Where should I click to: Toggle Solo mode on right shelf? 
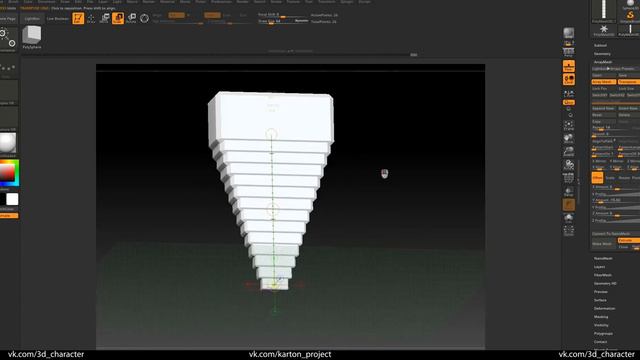click(569, 218)
